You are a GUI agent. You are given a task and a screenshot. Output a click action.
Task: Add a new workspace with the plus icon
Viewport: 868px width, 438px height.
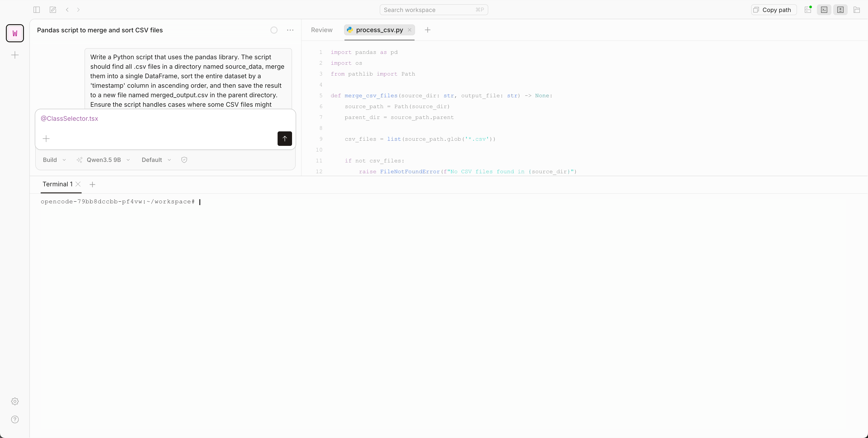14,55
